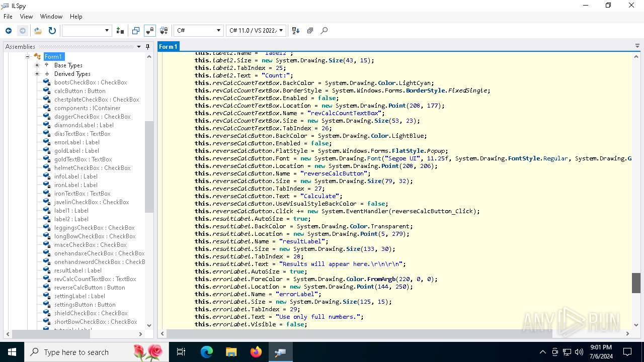Collapse the Form1 tree node
Image resolution: width=644 pixels, height=362 pixels.
(28, 57)
